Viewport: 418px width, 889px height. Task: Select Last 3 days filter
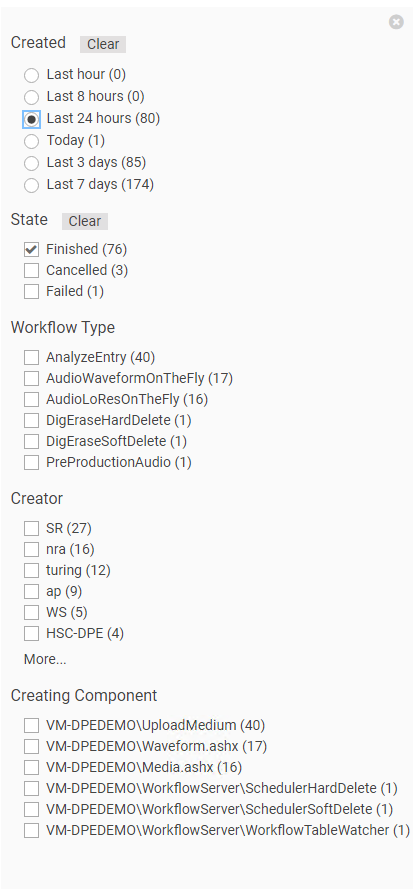coord(32,163)
